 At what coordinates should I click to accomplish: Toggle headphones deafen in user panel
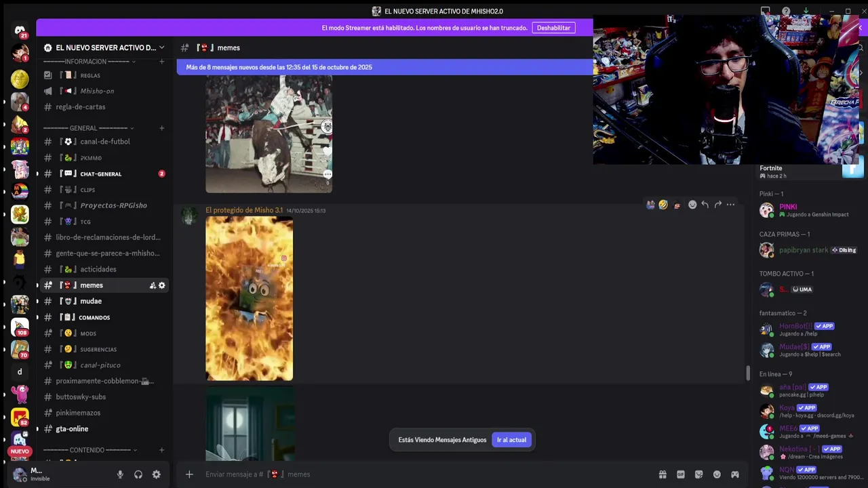point(138,474)
